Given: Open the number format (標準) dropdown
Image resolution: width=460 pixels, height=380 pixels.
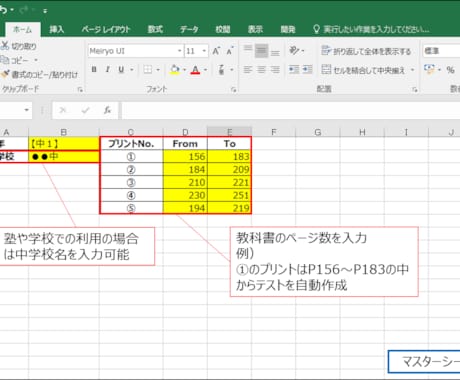Looking at the screenshot, I should 441,51.
